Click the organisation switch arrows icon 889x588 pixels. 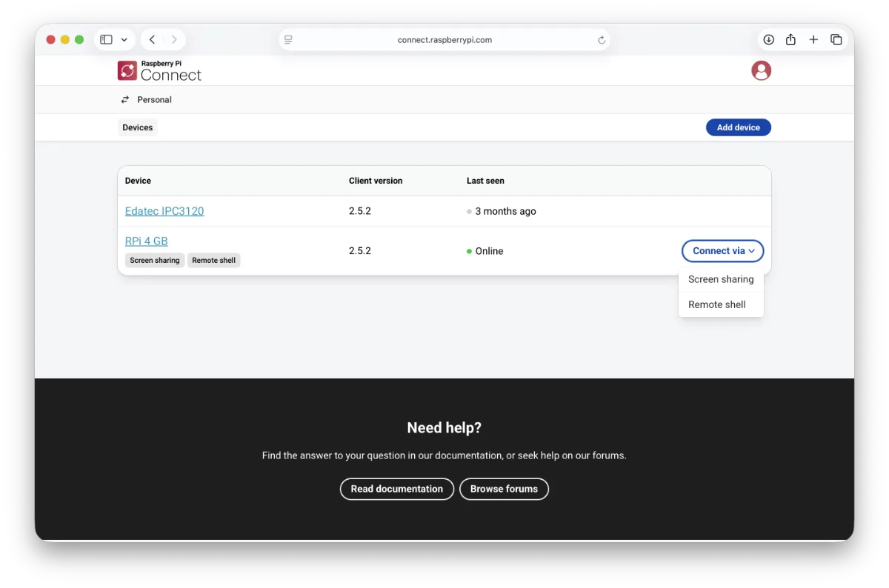pyautogui.click(x=125, y=99)
